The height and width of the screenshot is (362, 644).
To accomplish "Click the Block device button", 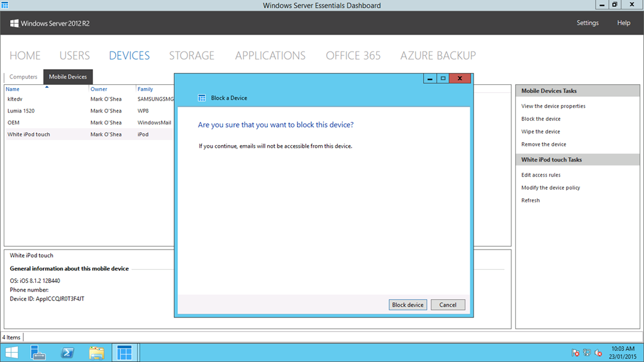I will (408, 305).
